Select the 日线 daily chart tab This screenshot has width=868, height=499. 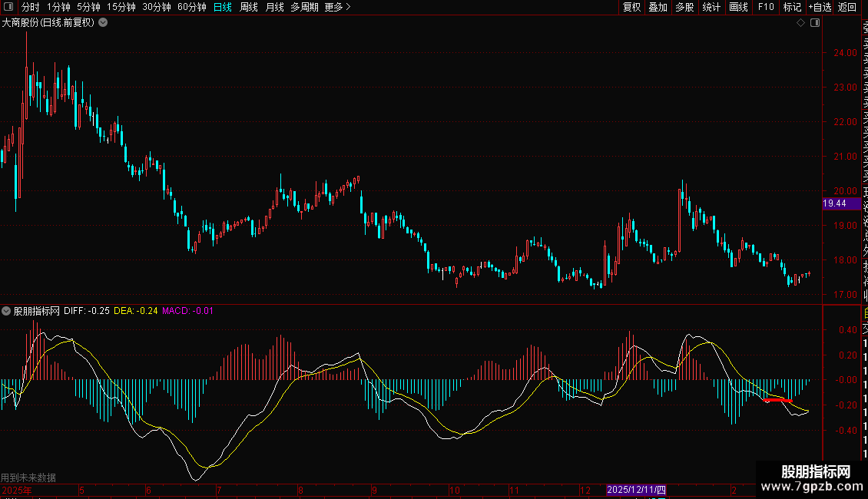[223, 7]
